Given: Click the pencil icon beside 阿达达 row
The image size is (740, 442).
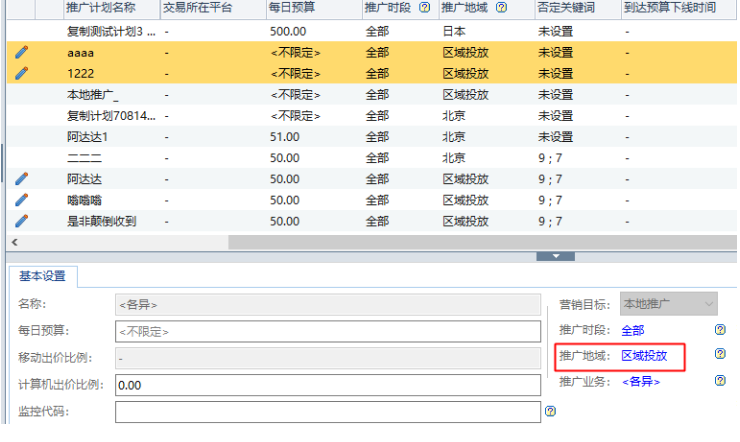Looking at the screenshot, I should coord(22,179).
